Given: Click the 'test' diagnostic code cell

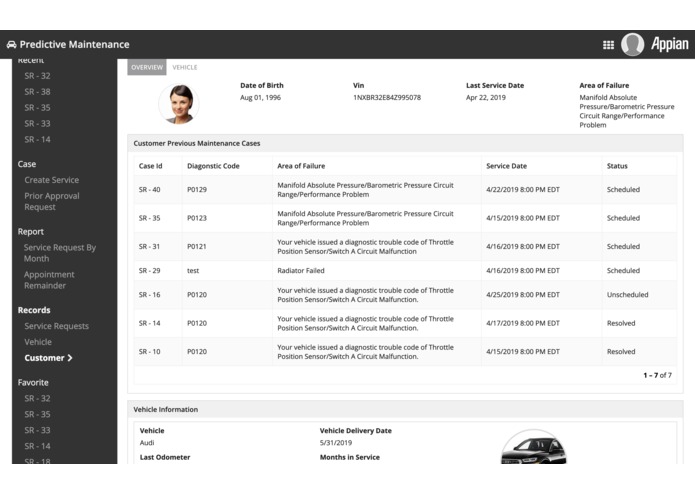Looking at the screenshot, I should click(193, 271).
